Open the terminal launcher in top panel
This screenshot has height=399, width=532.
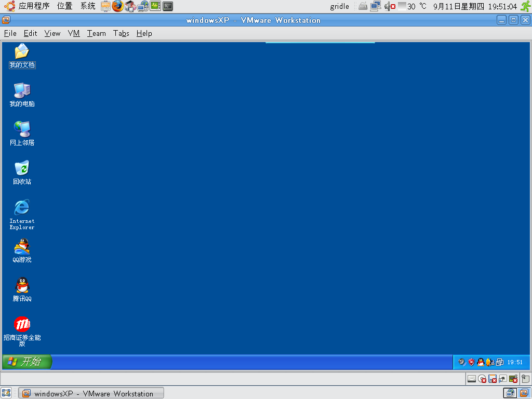click(x=168, y=6)
